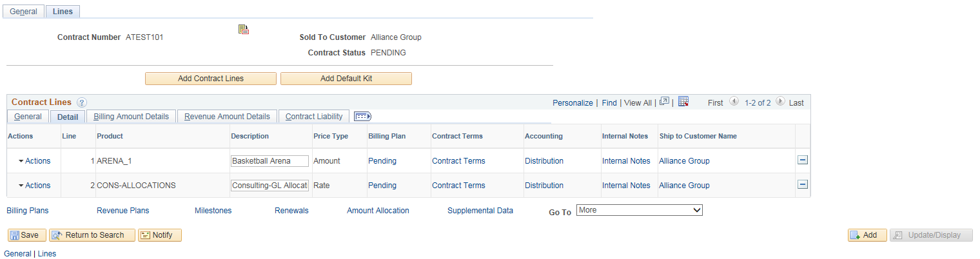This screenshot has height=259, width=980.
Task: Click the contract notes icon beside Contract Number
Action: tap(244, 29)
